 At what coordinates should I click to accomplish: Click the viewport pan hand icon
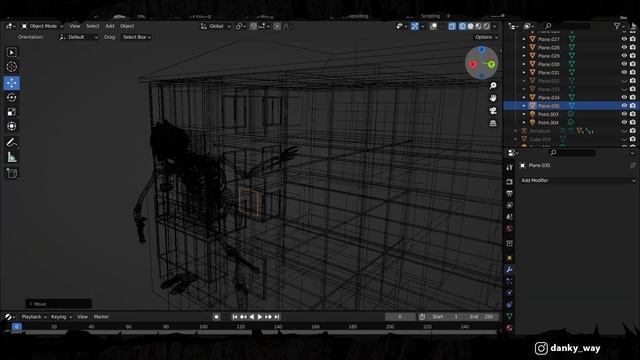493,98
